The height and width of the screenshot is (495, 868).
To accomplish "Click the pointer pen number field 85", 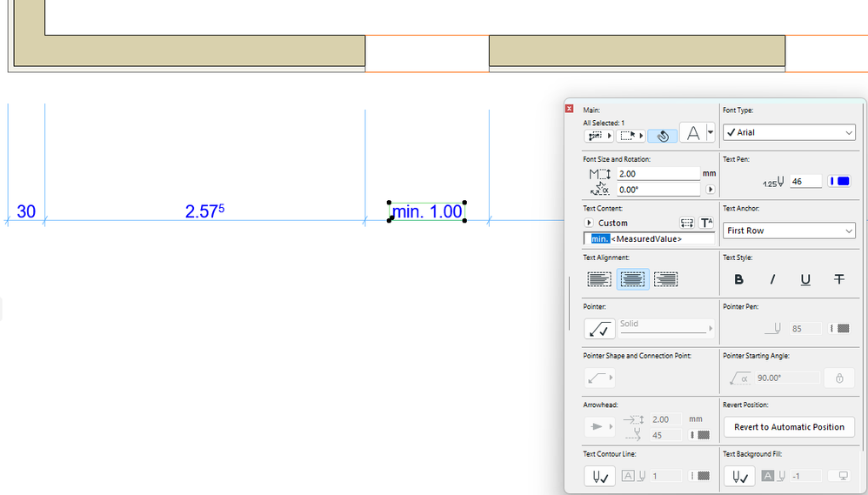I will 805,328.
